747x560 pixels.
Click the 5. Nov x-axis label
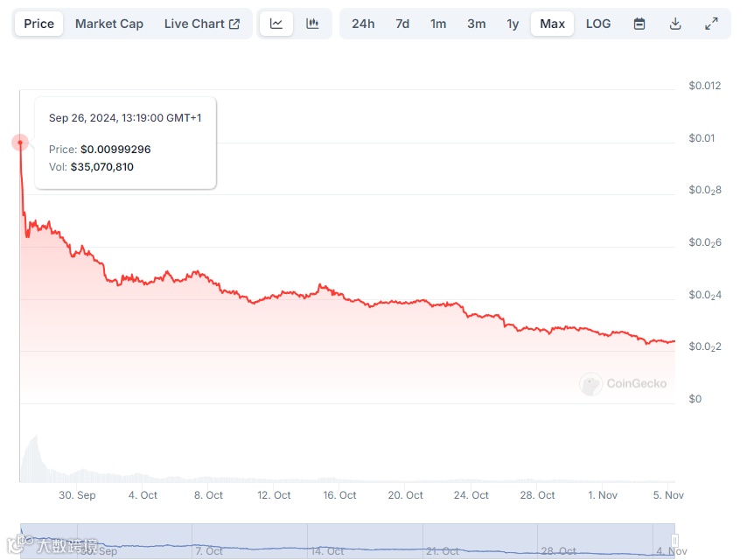668,495
